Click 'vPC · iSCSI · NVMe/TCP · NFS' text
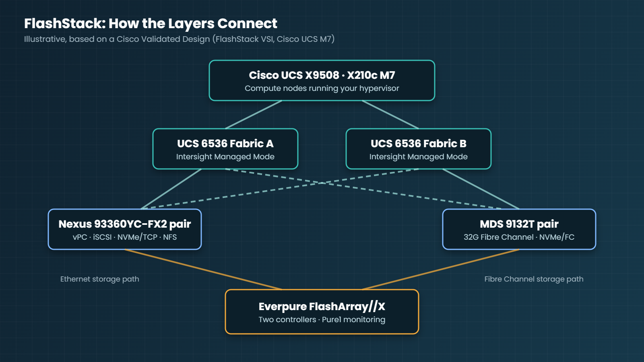Screen dimensions: 644x362 125,237
